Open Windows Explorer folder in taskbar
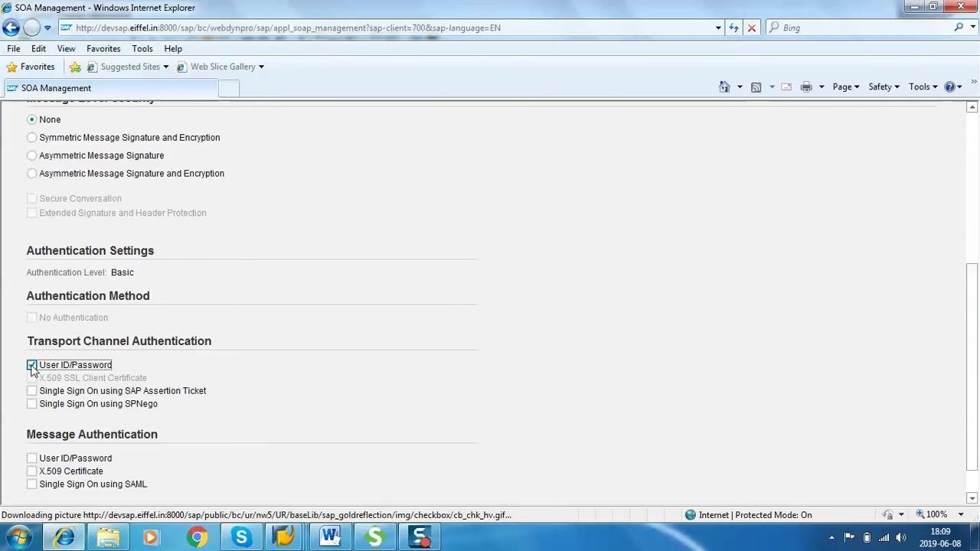Image resolution: width=980 pixels, height=551 pixels. click(108, 537)
